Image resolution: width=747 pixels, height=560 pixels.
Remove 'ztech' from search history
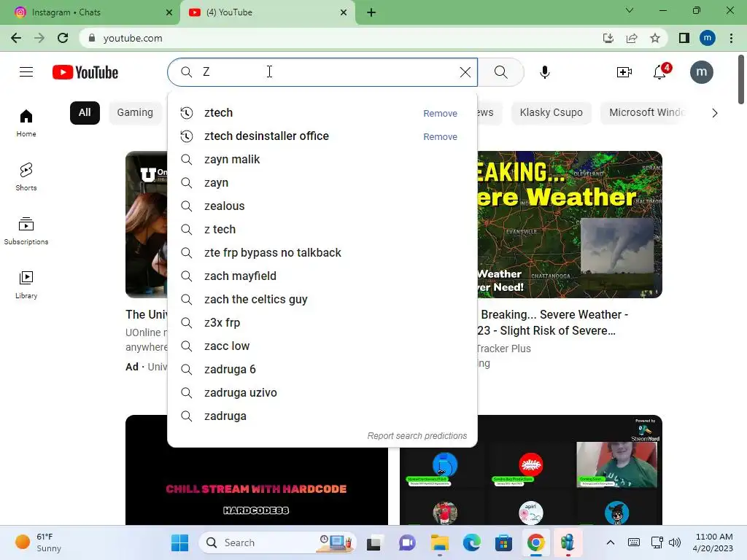point(440,113)
